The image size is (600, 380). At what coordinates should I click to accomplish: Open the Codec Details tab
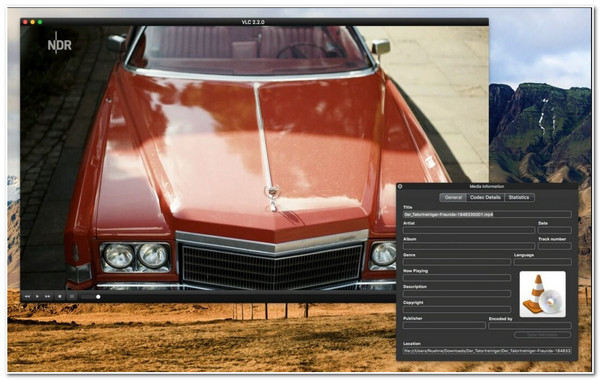pyautogui.click(x=485, y=197)
